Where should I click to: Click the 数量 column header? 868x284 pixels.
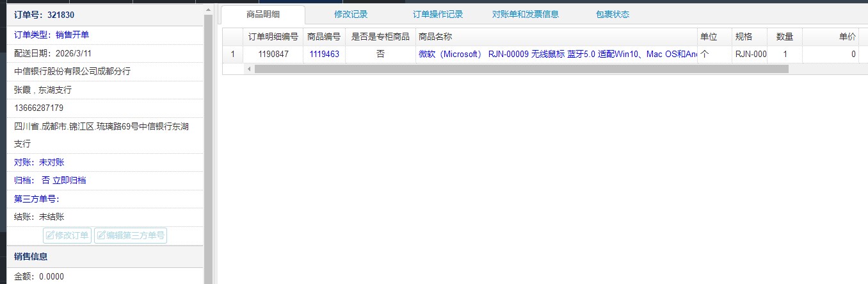784,37
